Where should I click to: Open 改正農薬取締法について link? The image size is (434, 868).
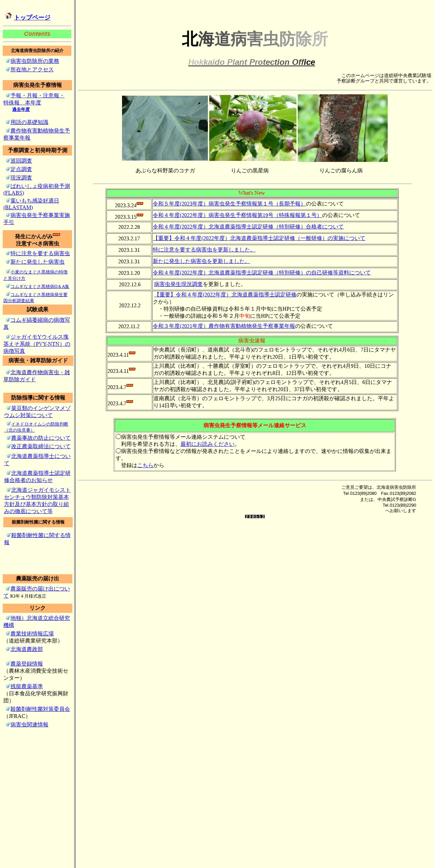pyautogui.click(x=41, y=447)
